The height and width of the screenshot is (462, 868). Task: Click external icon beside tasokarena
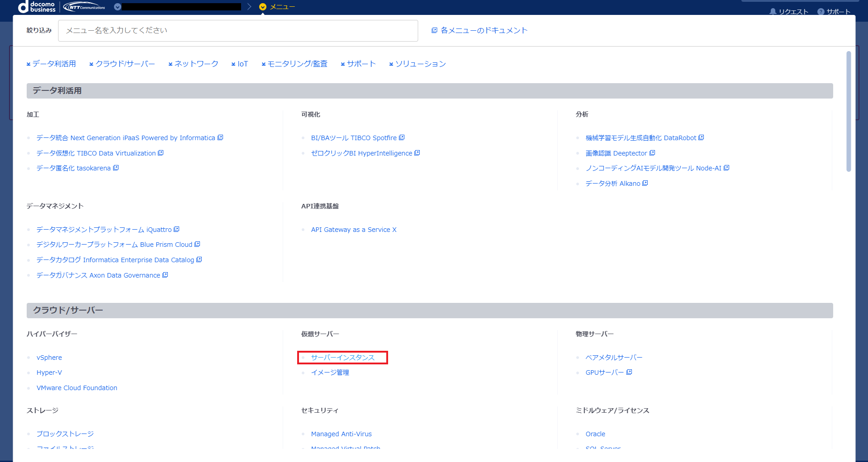tap(116, 168)
